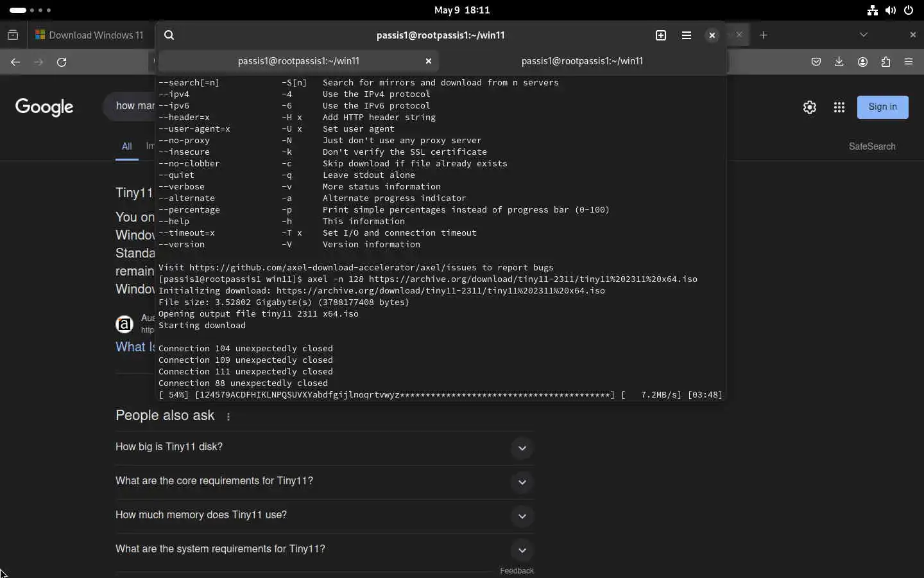Image resolution: width=924 pixels, height=578 pixels.
Task: Reload the current browser page
Action: tap(62, 62)
